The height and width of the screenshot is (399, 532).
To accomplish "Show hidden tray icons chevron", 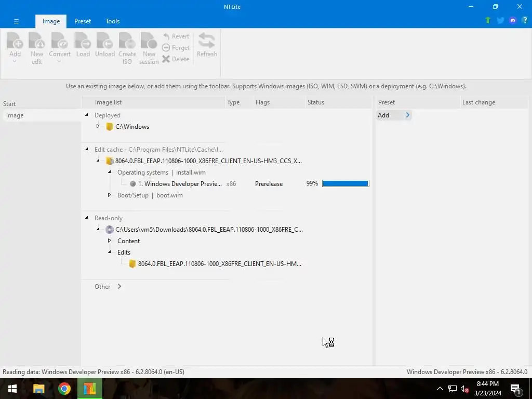I will pyautogui.click(x=440, y=389).
